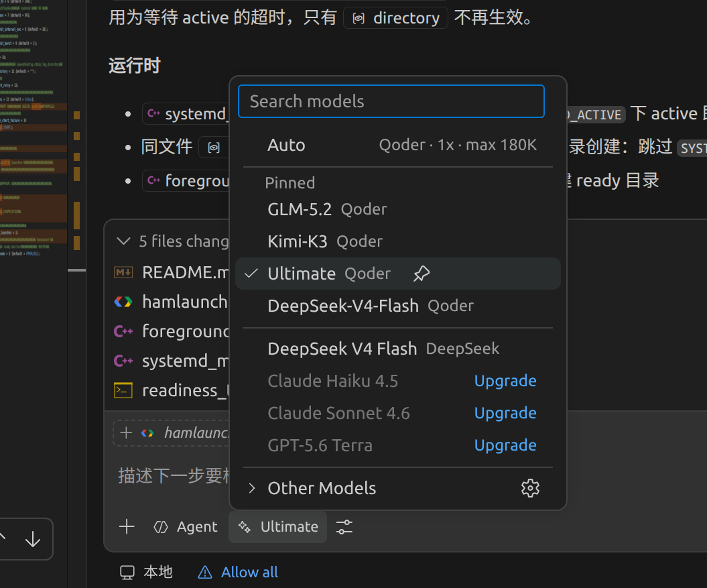This screenshot has width=707, height=588.
Task: Focus the Search models input field
Action: 391,101
